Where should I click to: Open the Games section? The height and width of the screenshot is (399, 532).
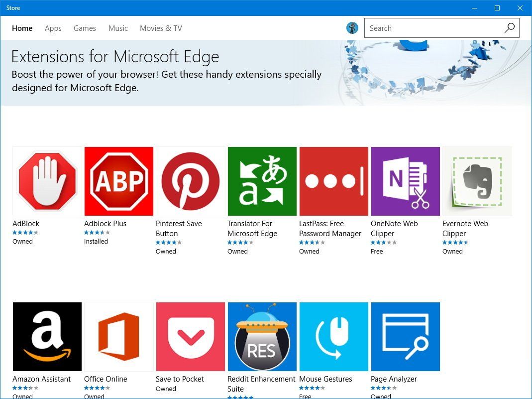pos(84,28)
